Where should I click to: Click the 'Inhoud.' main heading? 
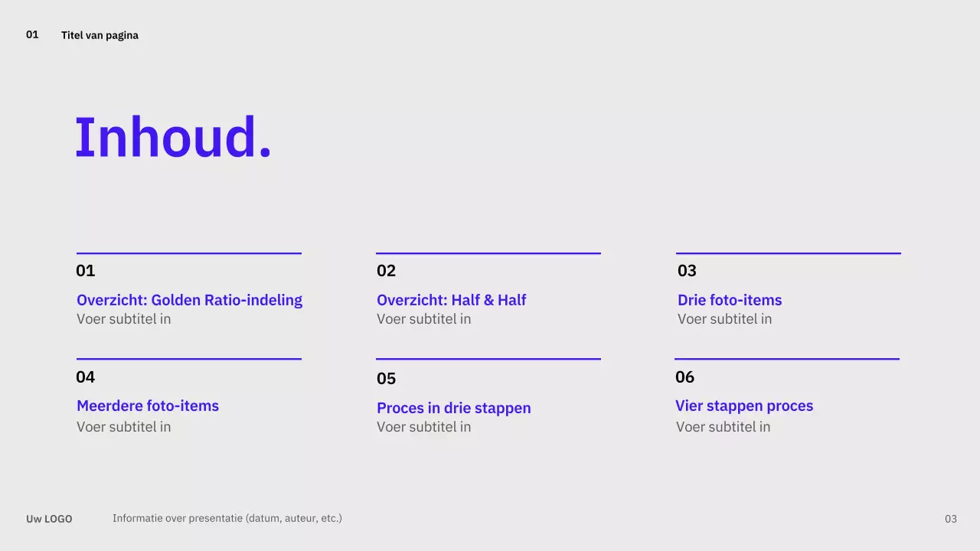173,138
